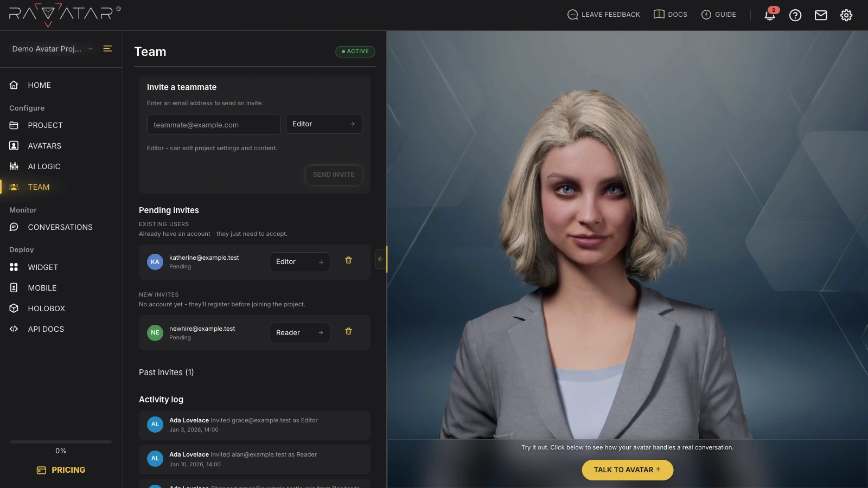Open the invite role Editor dropdown

pyautogui.click(x=324, y=124)
